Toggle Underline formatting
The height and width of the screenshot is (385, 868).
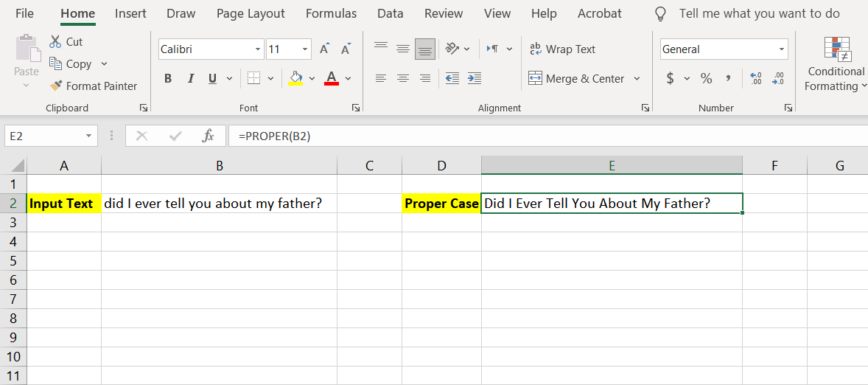tap(212, 79)
